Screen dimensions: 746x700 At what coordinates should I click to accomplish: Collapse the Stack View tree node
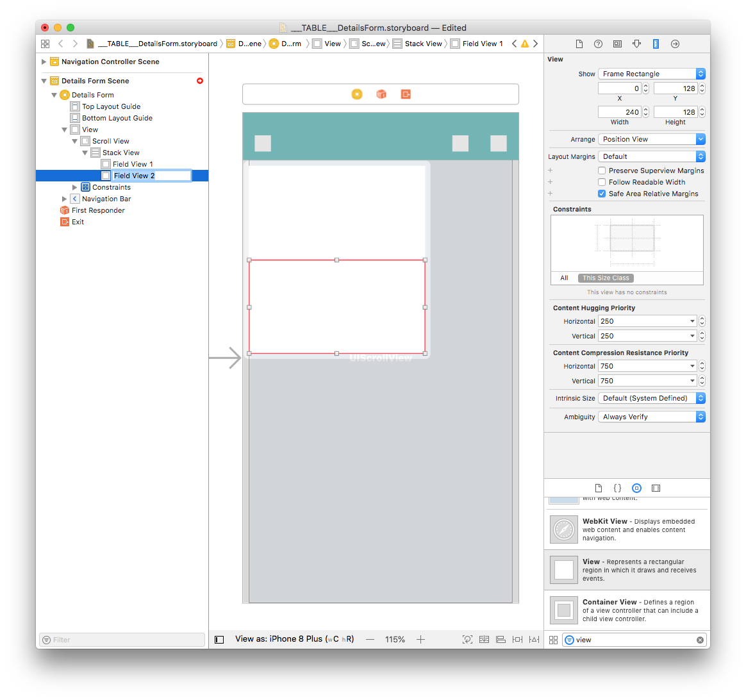point(85,153)
